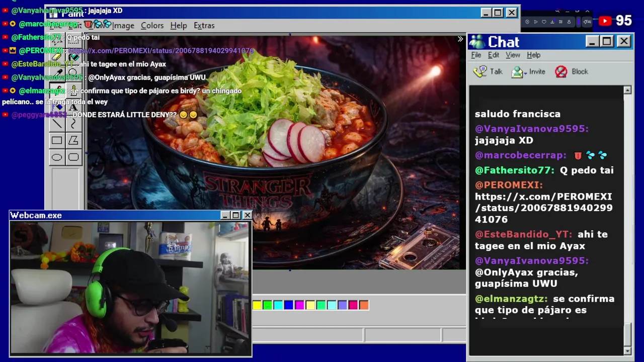
Task: Click @elmanzagtz username in Chat window
Action: (x=512, y=299)
